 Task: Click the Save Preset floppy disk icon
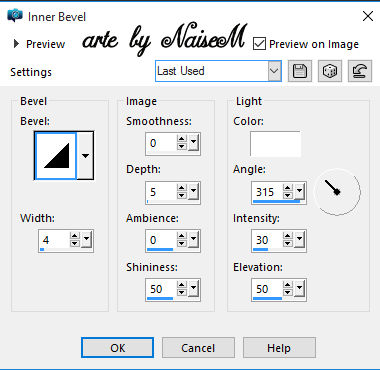[x=300, y=71]
